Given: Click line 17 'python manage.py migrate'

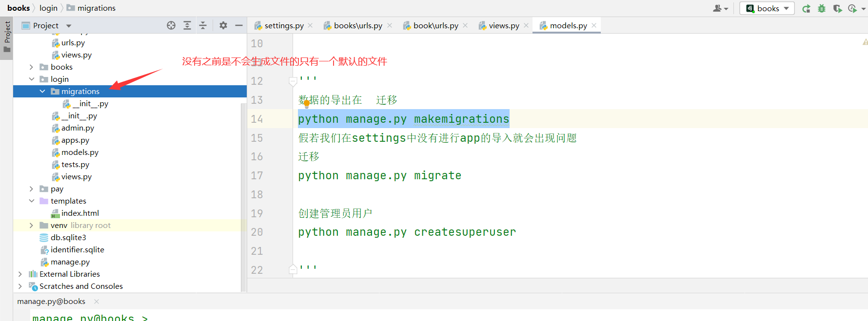Looking at the screenshot, I should click(379, 175).
